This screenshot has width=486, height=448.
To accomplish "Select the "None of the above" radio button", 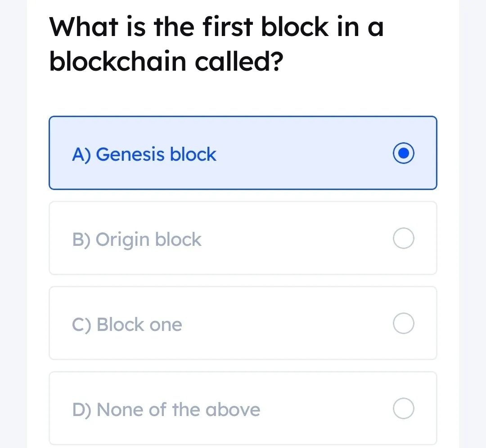I will coord(404,408).
